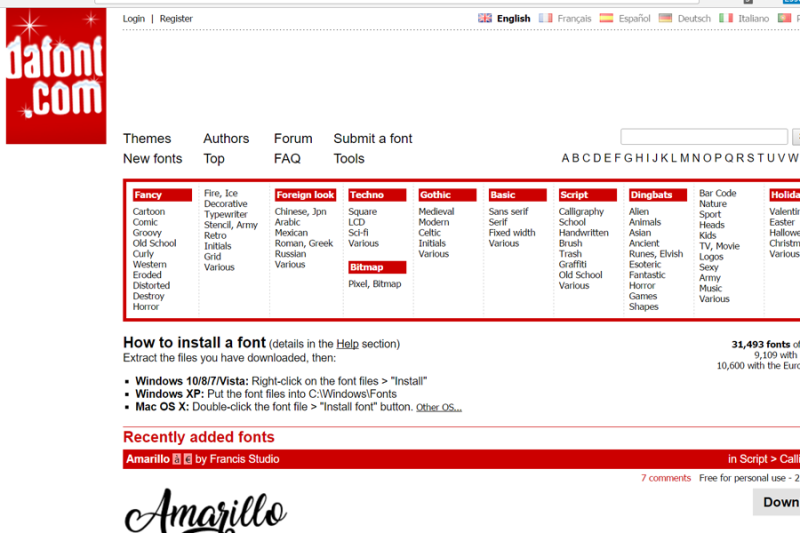Select Cartoon under Fancy
Viewport: 800px width, 533px height.
pyautogui.click(x=149, y=212)
